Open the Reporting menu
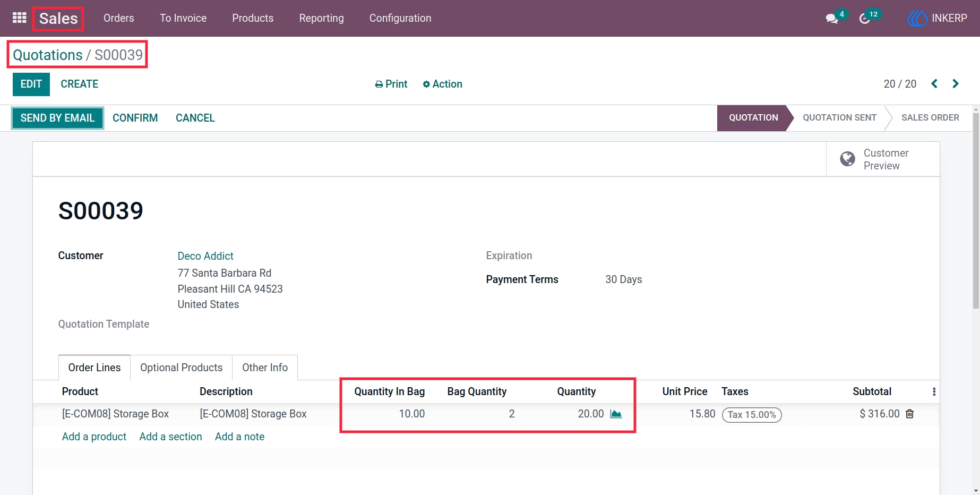The height and width of the screenshot is (495, 980). (321, 18)
